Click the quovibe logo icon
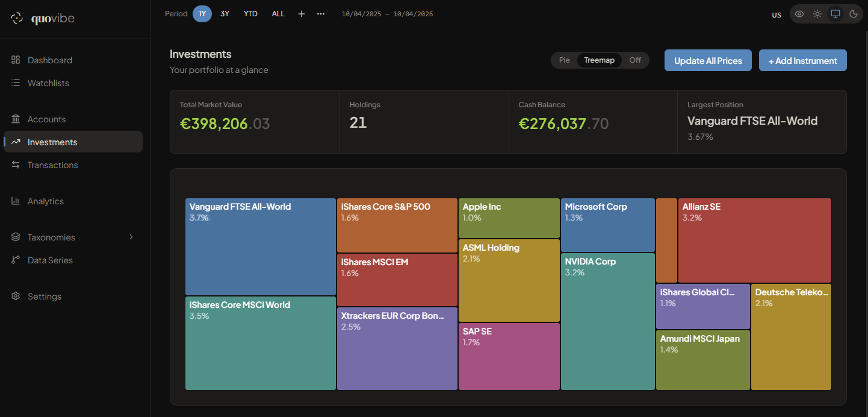Screen dimensions: 868x417 (17, 19)
